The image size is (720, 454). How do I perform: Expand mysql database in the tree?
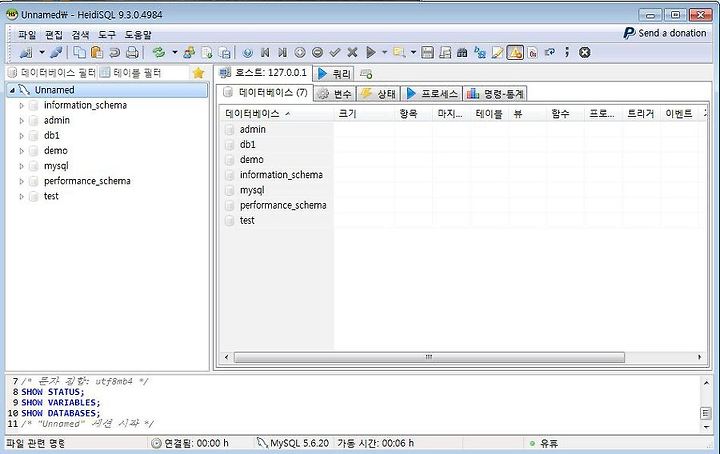21,166
